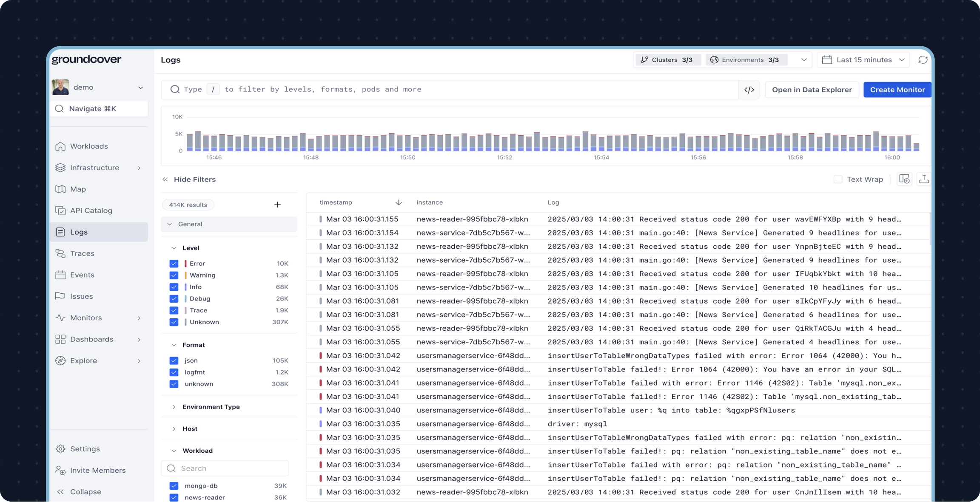Click the Create Monitor button
This screenshot has height=502, width=980.
[x=897, y=89]
